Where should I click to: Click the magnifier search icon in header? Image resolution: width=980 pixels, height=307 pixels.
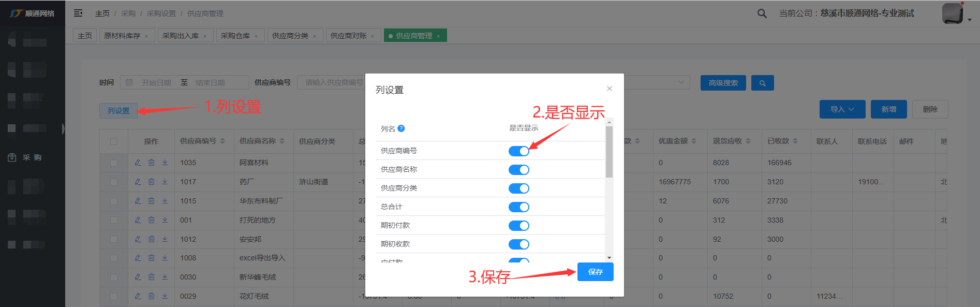(762, 13)
